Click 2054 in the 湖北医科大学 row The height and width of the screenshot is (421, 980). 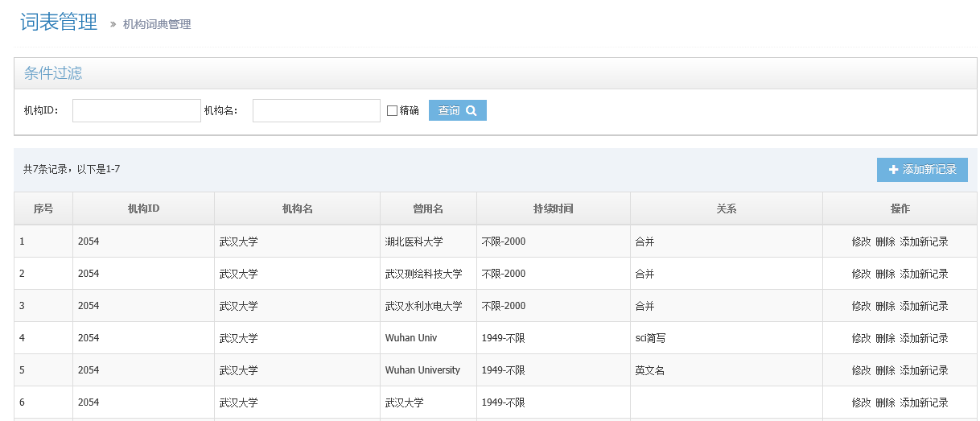89,241
